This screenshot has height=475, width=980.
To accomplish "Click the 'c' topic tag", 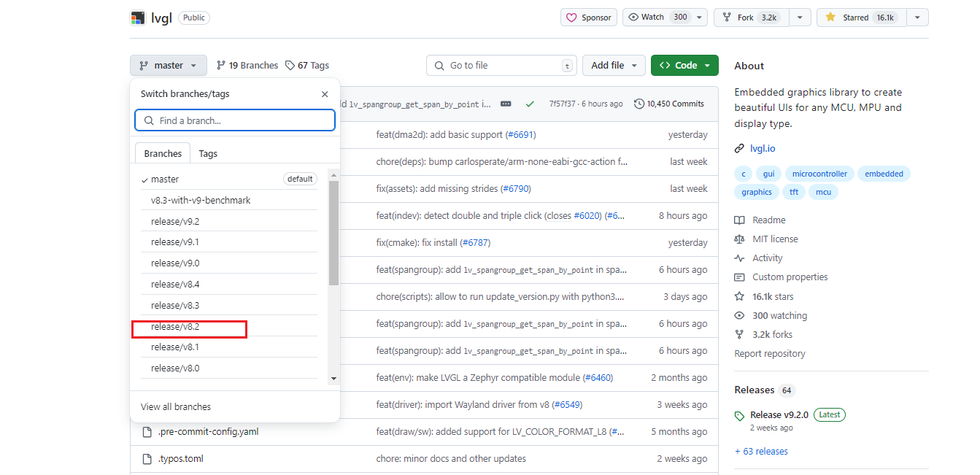I will (744, 174).
